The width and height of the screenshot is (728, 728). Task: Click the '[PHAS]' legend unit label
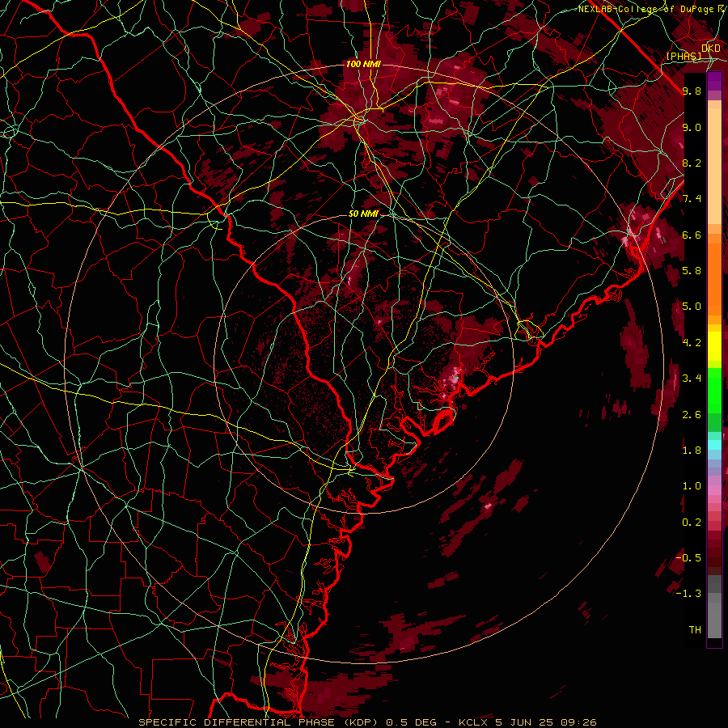tap(684, 56)
